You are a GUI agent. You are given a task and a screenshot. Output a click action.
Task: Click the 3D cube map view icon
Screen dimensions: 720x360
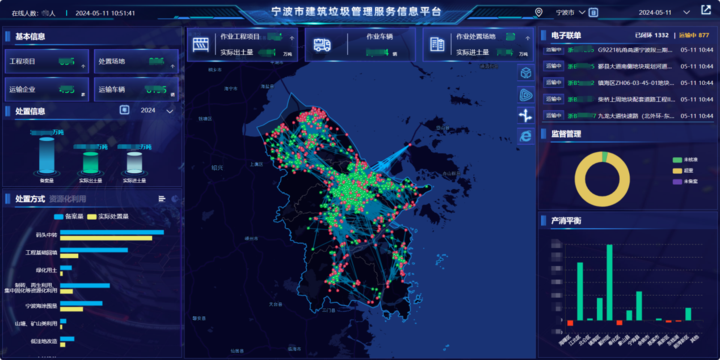click(526, 73)
